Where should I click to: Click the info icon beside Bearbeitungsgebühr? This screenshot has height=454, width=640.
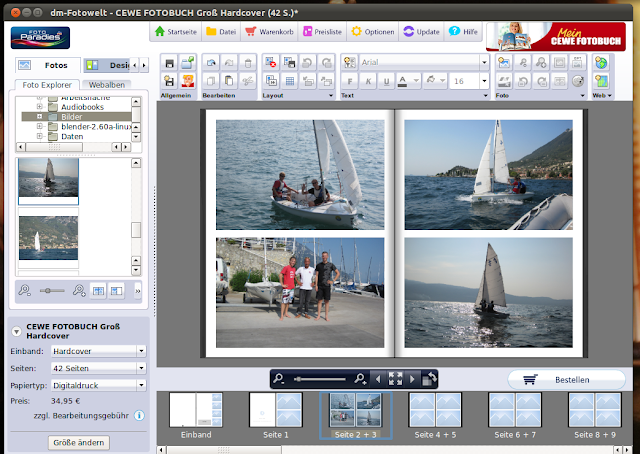(x=139, y=416)
